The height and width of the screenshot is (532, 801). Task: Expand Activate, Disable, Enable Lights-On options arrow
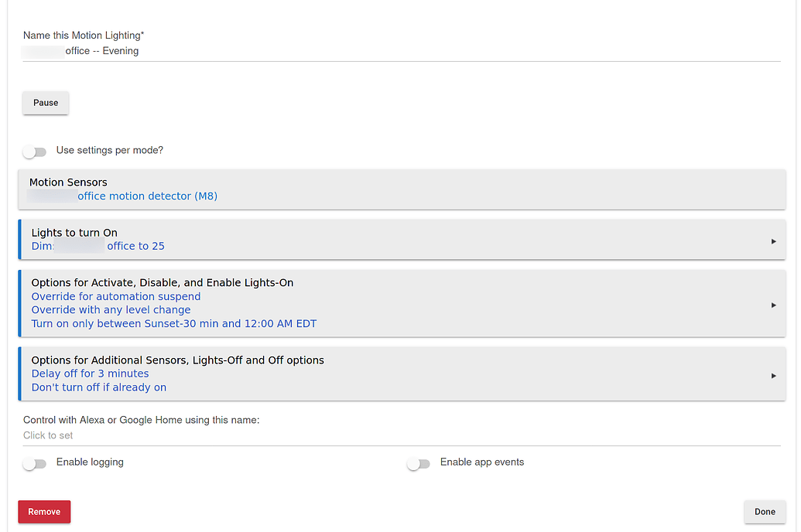[773, 305]
